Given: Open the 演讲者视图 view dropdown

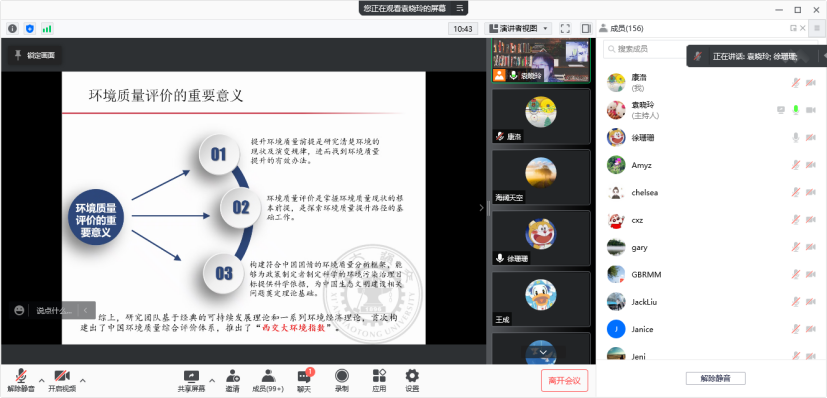Looking at the screenshot, I should point(518,28).
